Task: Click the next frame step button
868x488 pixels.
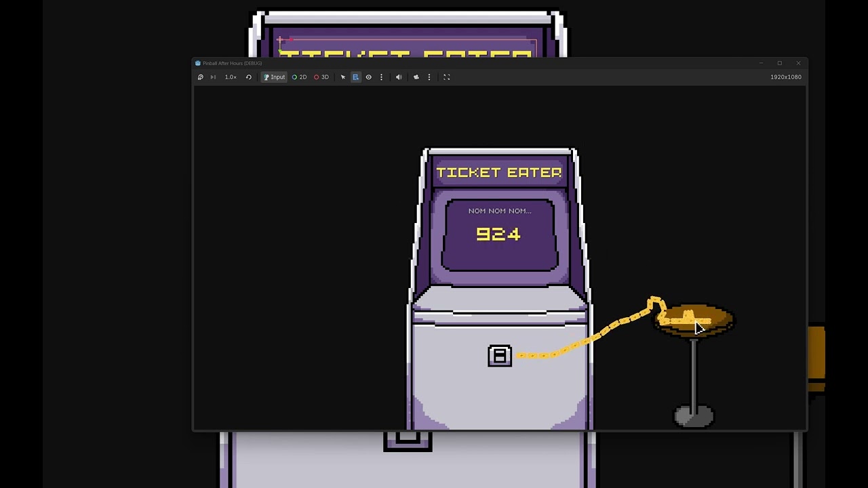Action: tap(213, 77)
